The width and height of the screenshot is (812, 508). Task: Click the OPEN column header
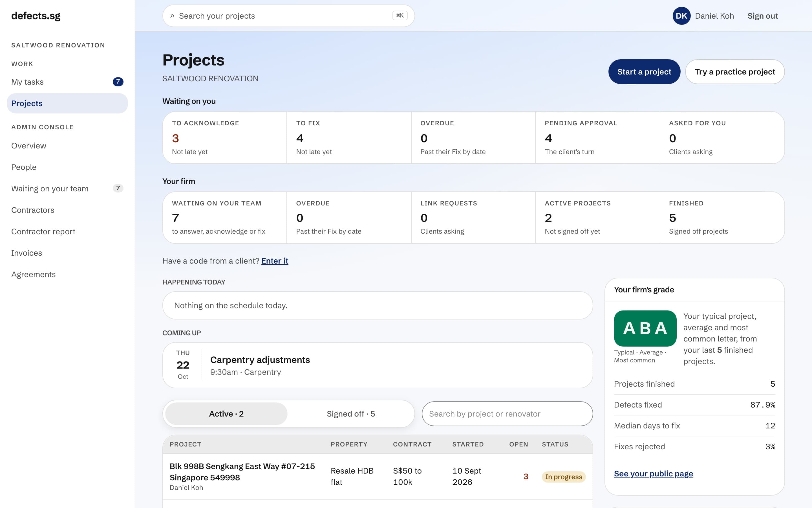coord(518,444)
